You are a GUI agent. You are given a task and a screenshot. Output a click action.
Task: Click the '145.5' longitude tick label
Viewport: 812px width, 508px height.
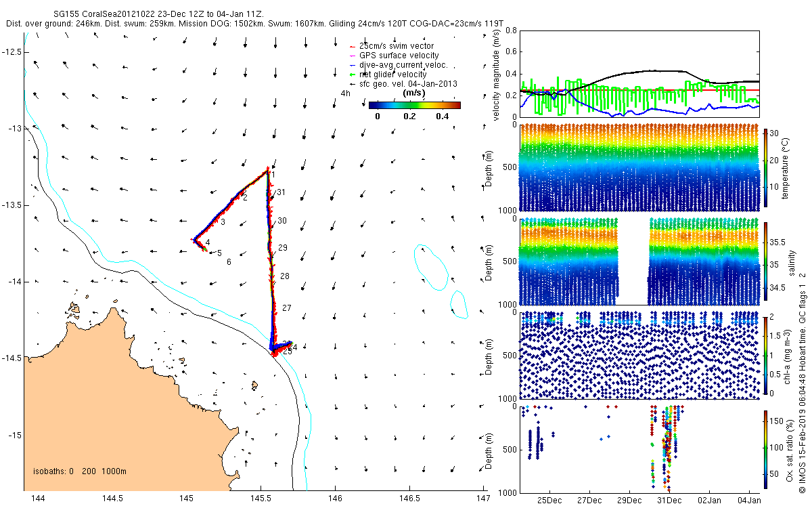[261, 499]
